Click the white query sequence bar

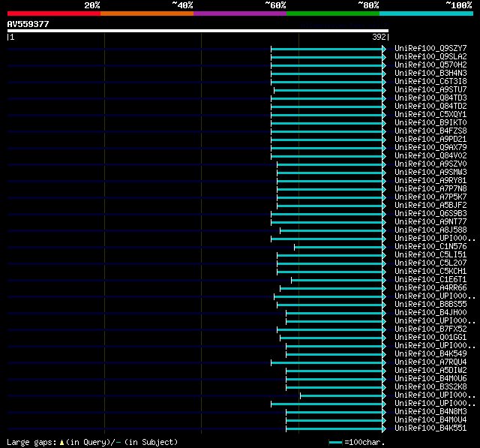pyautogui.click(x=198, y=31)
